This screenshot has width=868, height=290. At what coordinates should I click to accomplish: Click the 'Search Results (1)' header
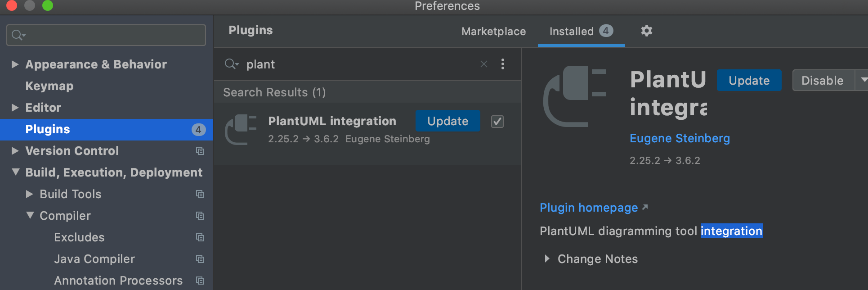pyautogui.click(x=274, y=92)
